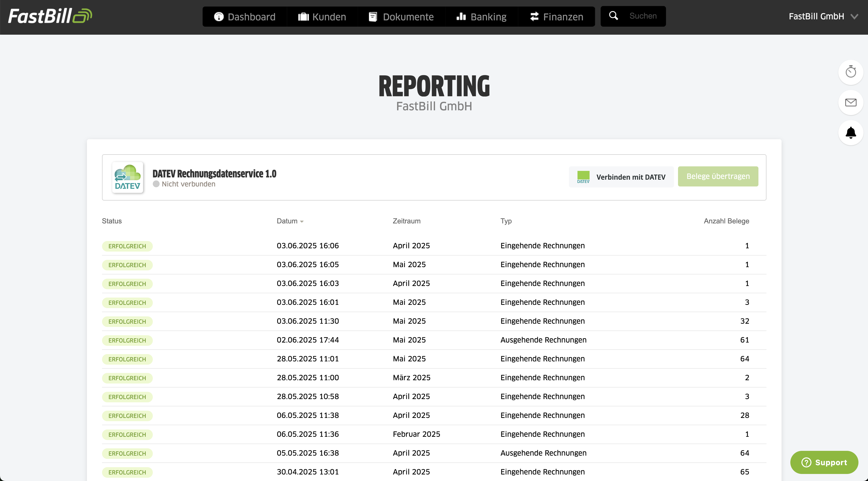
Task: Click the Kunden briefcase icon
Action: point(303,17)
